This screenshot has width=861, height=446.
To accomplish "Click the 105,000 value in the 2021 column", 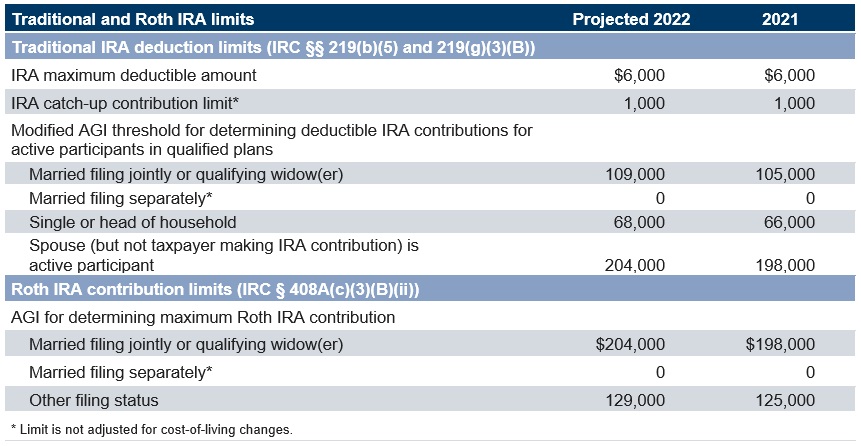I will click(785, 174).
